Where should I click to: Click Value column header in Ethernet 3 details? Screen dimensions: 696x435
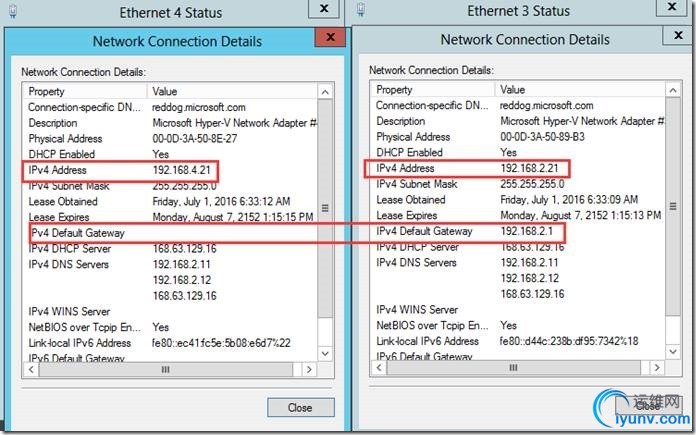(580, 90)
